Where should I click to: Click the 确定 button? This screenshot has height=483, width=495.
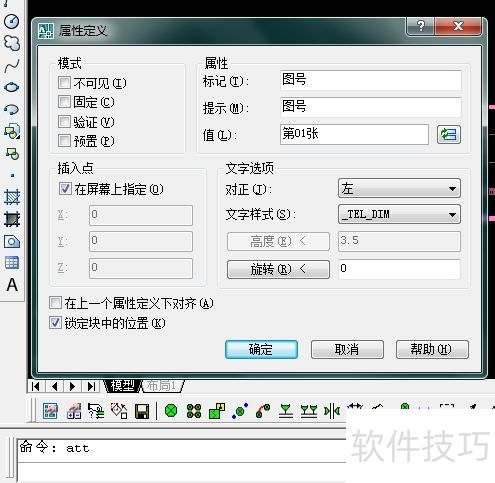tap(261, 349)
